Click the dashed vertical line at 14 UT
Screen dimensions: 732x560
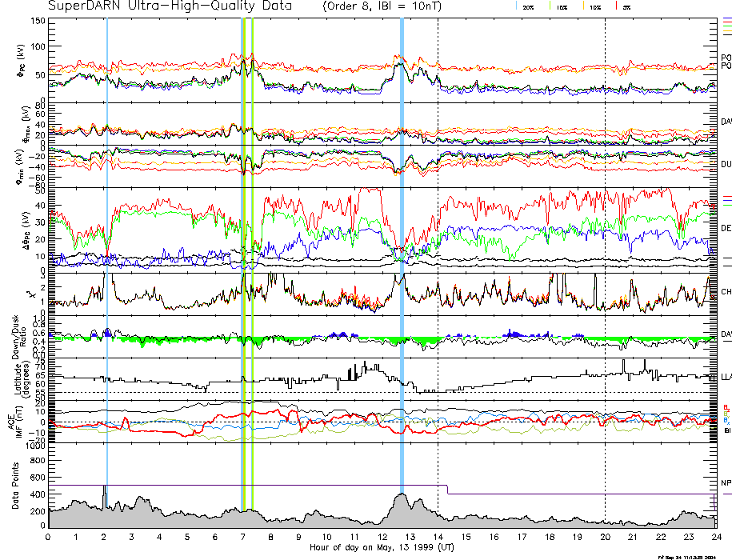coord(438,240)
